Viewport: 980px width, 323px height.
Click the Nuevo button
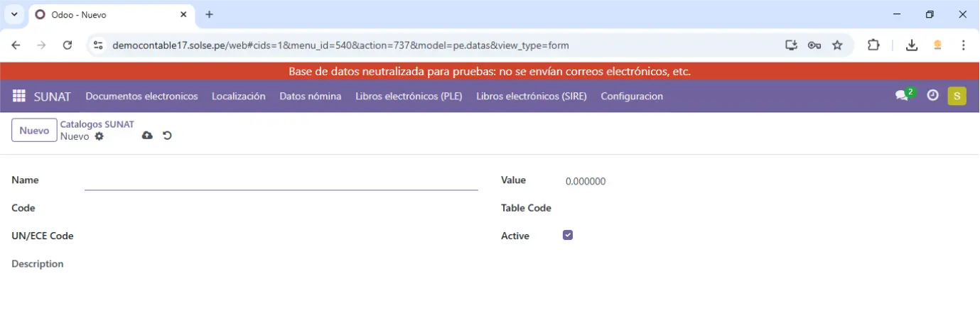(34, 131)
